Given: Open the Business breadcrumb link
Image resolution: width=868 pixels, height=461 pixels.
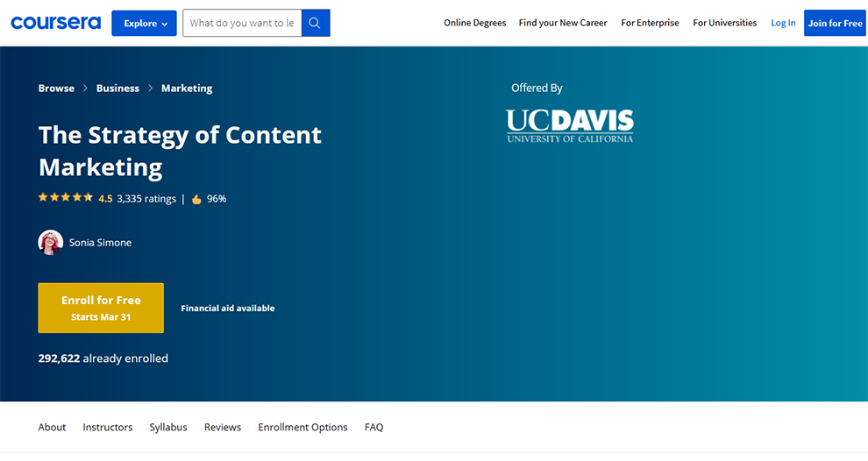Looking at the screenshot, I should tap(117, 88).
